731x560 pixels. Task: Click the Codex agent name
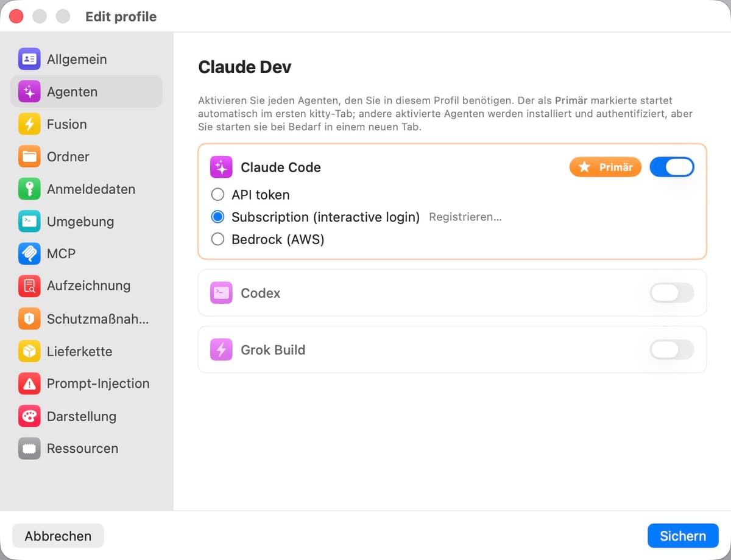(x=261, y=293)
